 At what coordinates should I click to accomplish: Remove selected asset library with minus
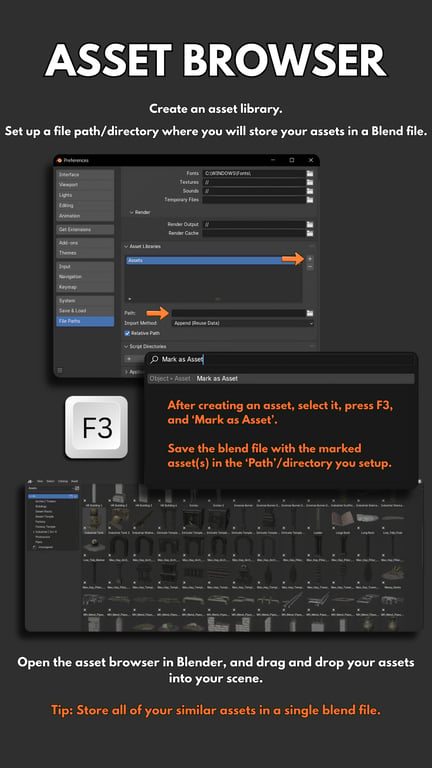click(x=310, y=267)
